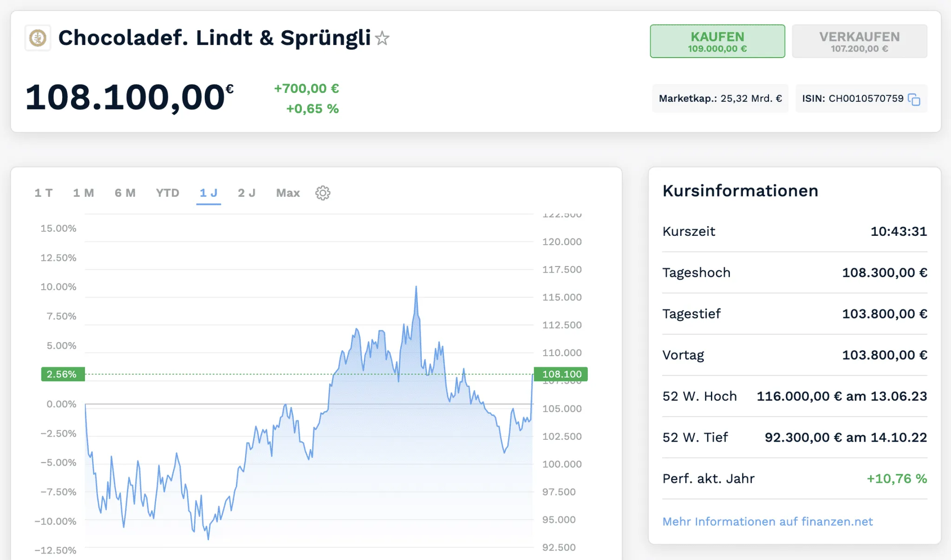Viewport: 951px width, 560px height.
Task: Open chart settings gear icon
Action: pyautogui.click(x=323, y=193)
